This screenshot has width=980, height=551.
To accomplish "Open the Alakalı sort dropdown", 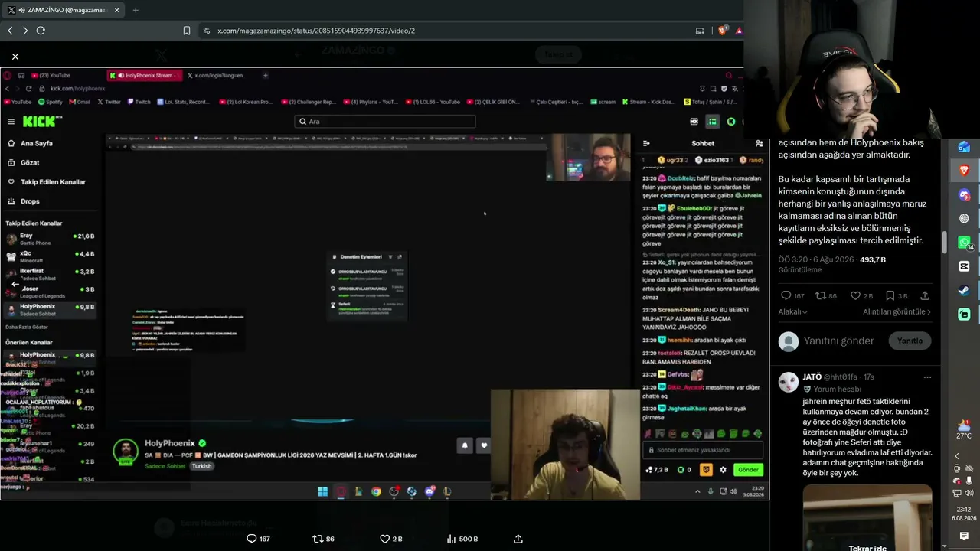I will tap(793, 311).
